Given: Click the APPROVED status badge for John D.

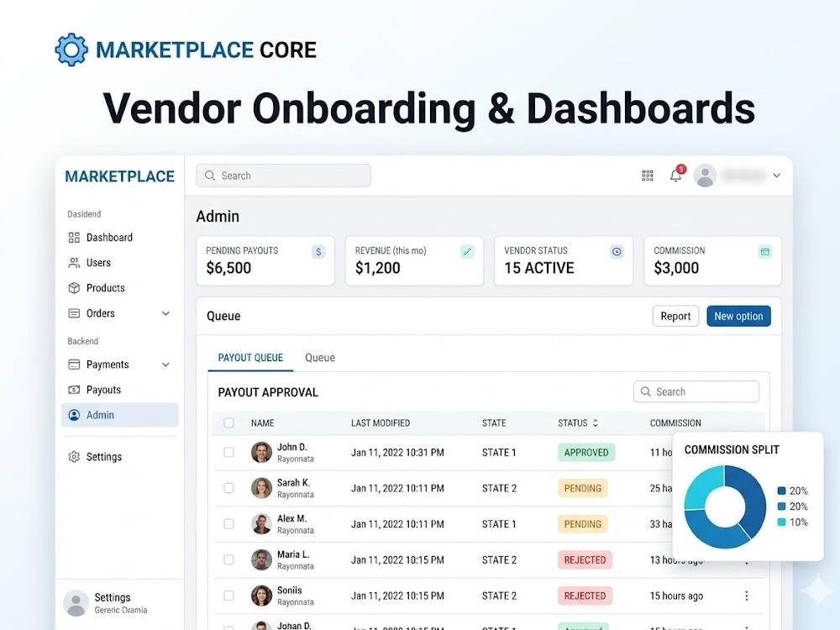Looking at the screenshot, I should tap(586, 453).
